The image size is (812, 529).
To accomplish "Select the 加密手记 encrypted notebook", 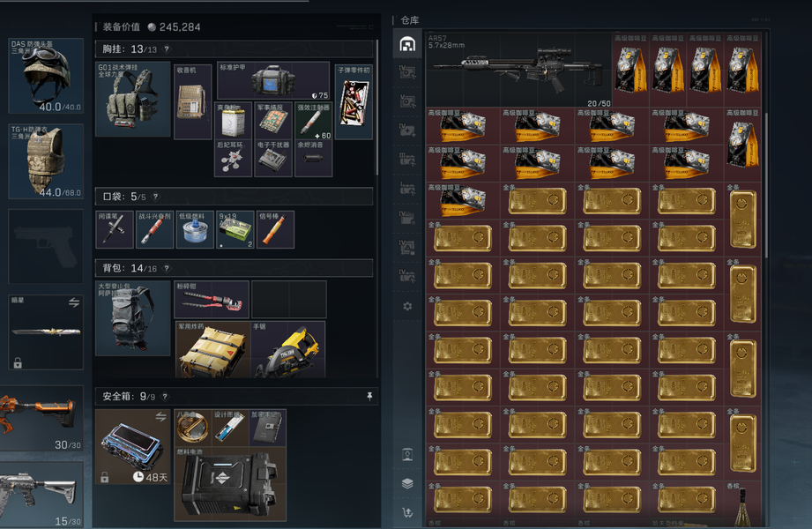I will 268,428.
